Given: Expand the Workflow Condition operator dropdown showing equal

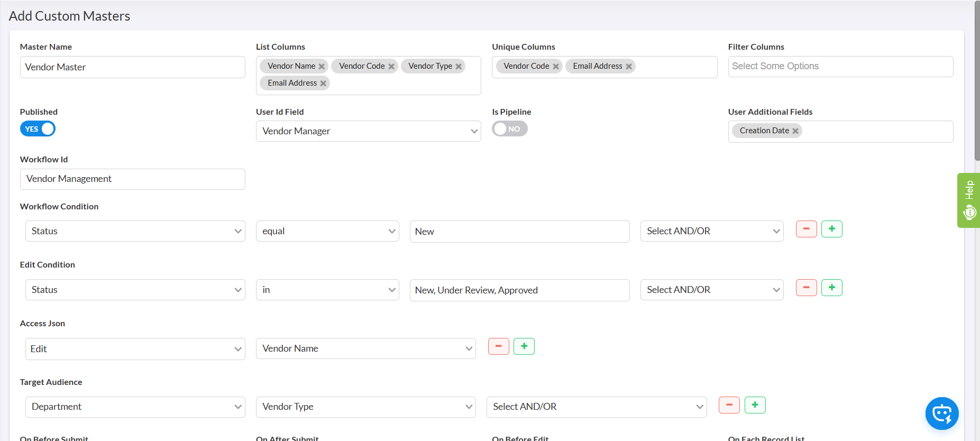Looking at the screenshot, I should click(x=327, y=231).
